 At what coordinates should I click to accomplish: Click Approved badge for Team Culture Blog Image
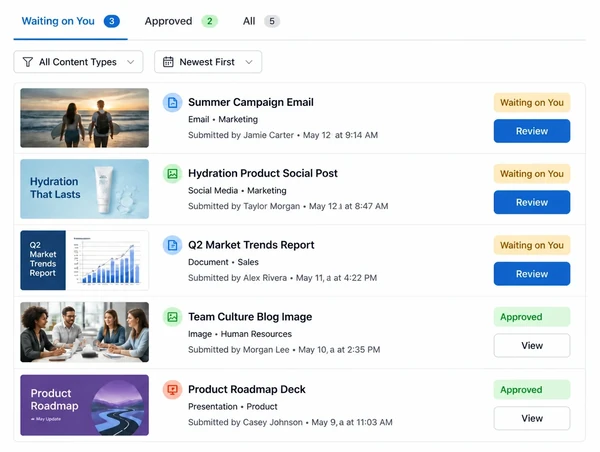[532, 317]
